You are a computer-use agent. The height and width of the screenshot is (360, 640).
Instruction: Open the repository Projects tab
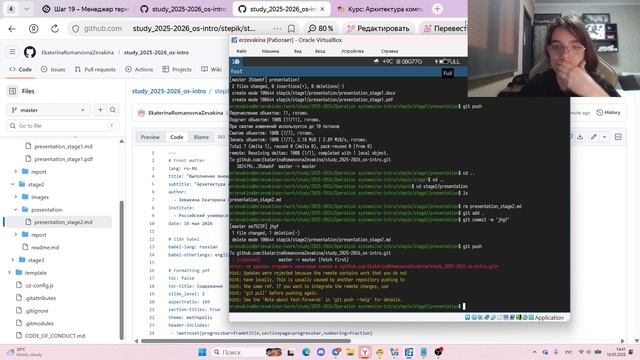pyautogui.click(x=177, y=69)
